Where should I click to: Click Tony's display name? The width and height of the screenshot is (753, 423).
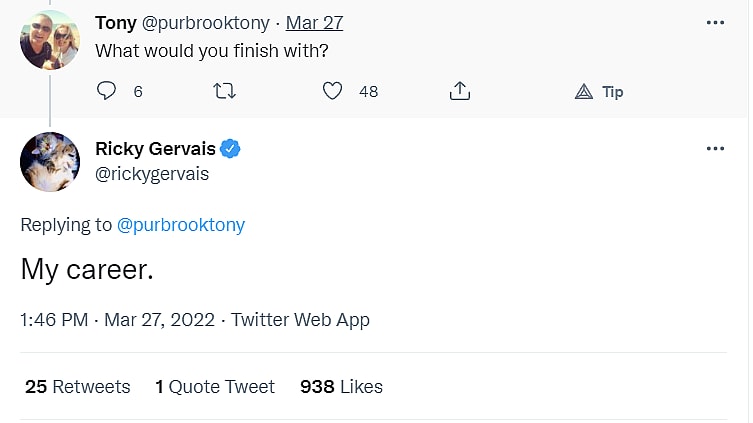click(x=116, y=22)
